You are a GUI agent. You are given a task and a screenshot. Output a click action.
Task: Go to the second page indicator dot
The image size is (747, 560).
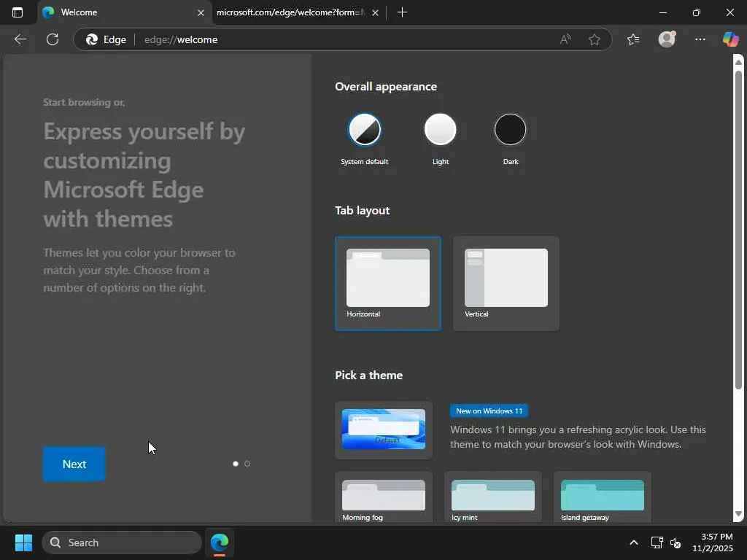247,463
